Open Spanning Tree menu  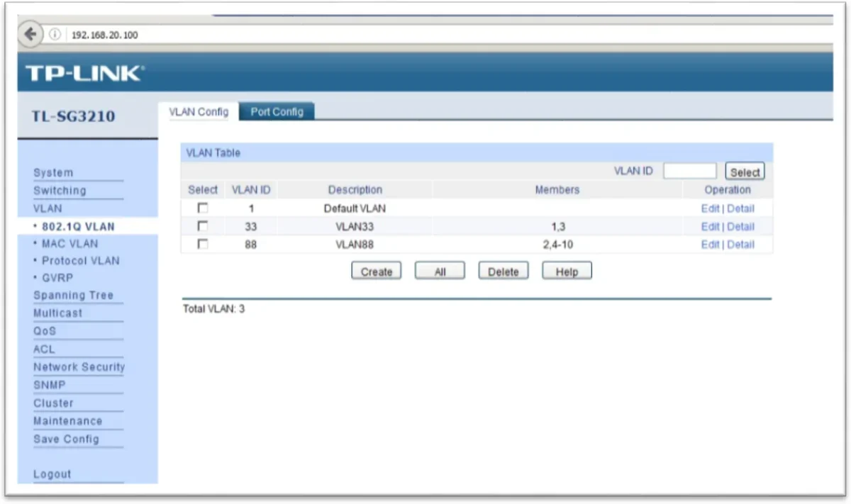pos(73,295)
